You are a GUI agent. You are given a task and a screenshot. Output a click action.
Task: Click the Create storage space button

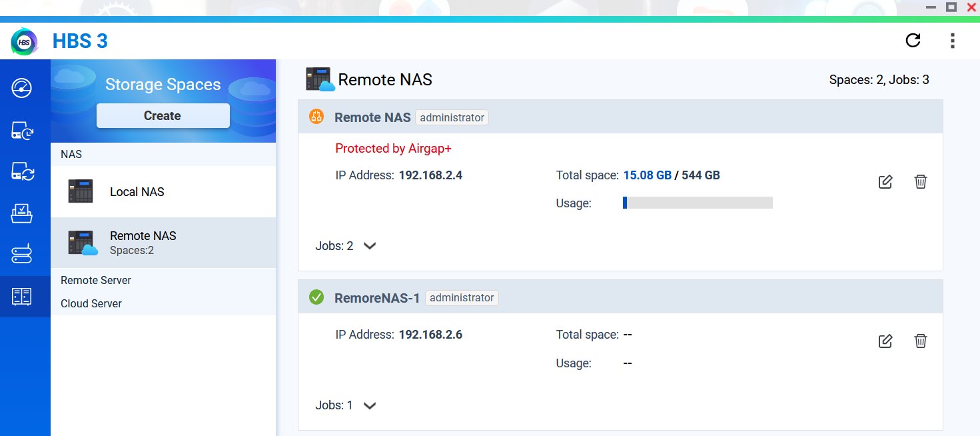pyautogui.click(x=163, y=115)
